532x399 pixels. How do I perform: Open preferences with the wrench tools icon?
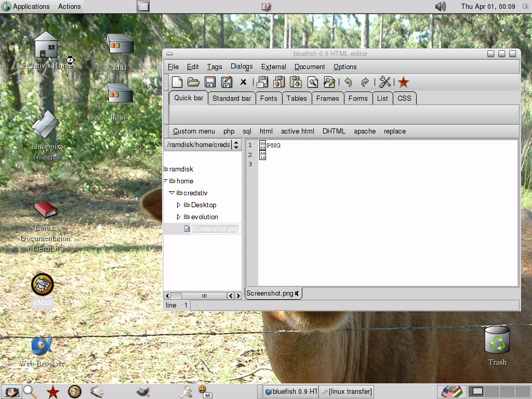coord(385,82)
